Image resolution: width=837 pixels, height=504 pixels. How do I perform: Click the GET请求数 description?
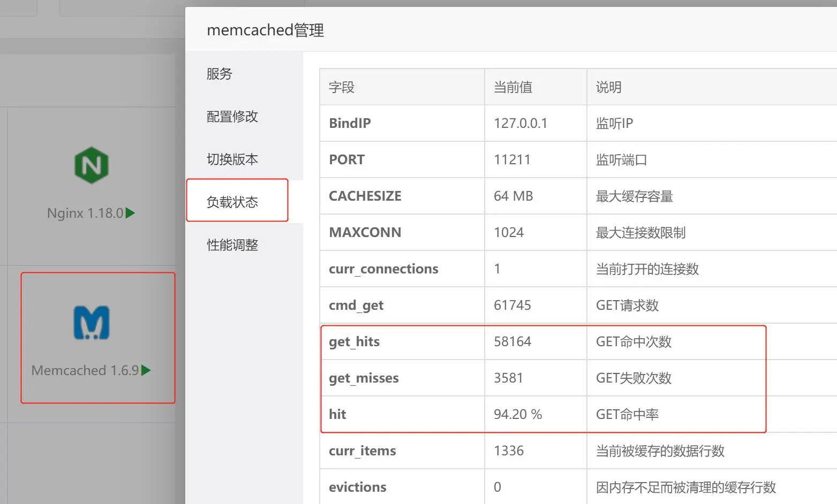click(628, 305)
